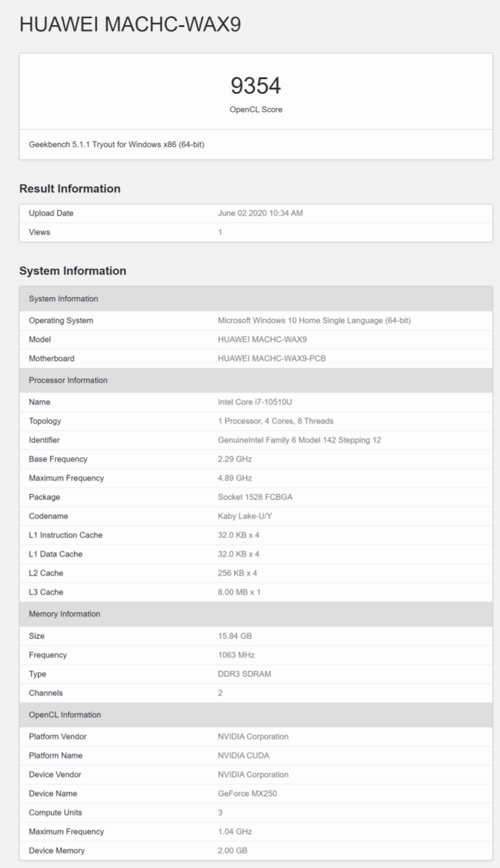The height and width of the screenshot is (868, 500).
Task: Click the OpenCL Information table header
Action: pos(64,714)
